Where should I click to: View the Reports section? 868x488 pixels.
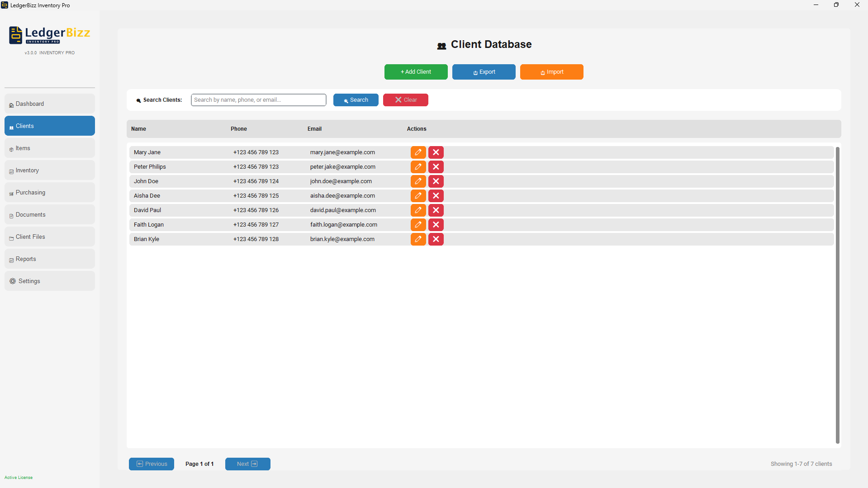50,259
